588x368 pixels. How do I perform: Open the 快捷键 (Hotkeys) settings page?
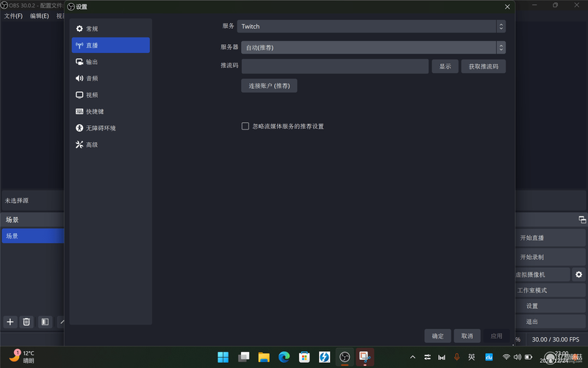click(111, 111)
